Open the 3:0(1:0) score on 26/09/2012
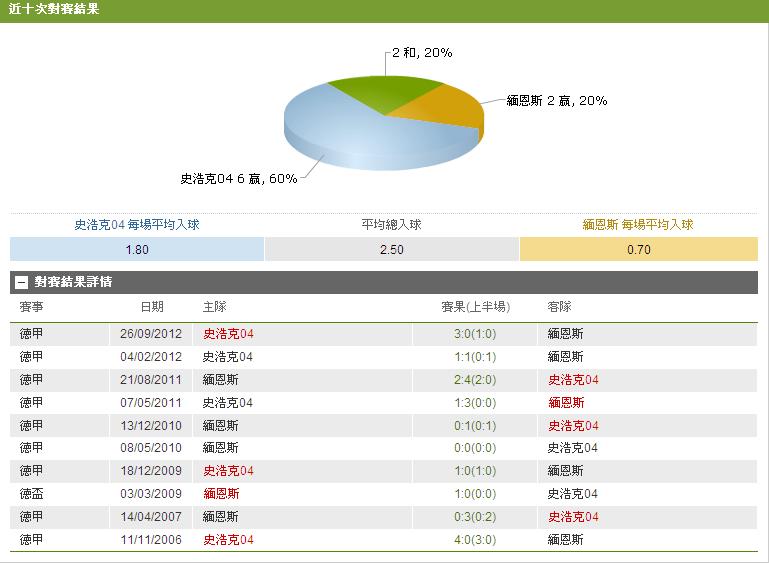769x563 pixels. pyautogui.click(x=475, y=334)
